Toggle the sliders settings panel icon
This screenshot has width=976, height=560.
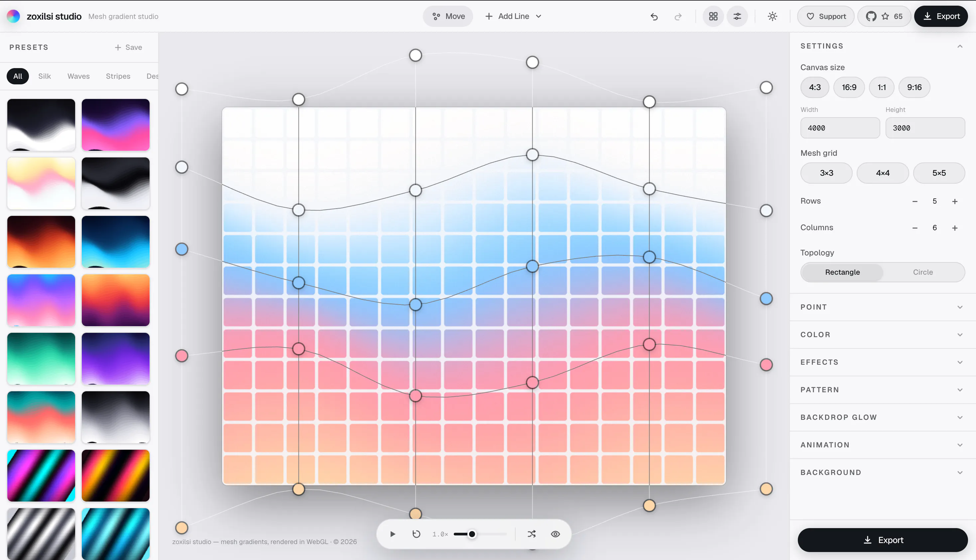(x=737, y=16)
